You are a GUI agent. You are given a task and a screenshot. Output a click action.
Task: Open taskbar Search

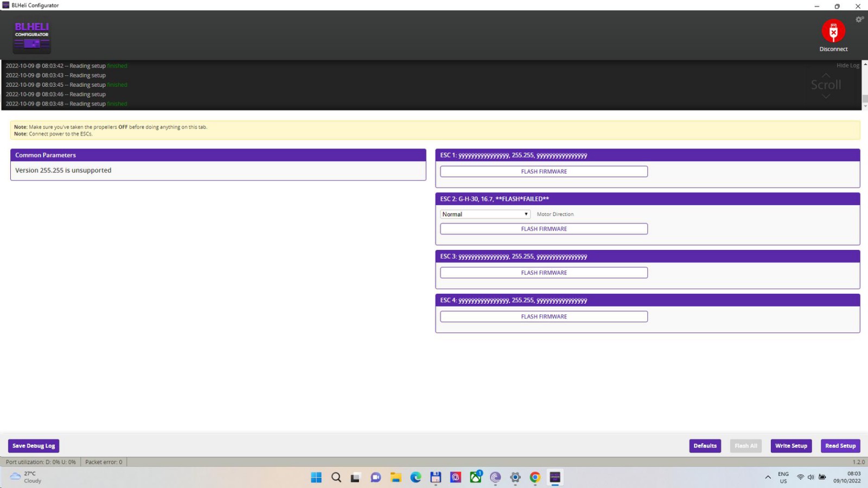coord(336,477)
